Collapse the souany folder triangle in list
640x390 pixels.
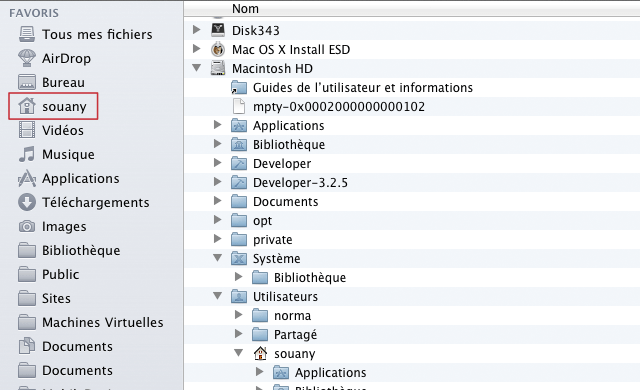(x=239, y=353)
